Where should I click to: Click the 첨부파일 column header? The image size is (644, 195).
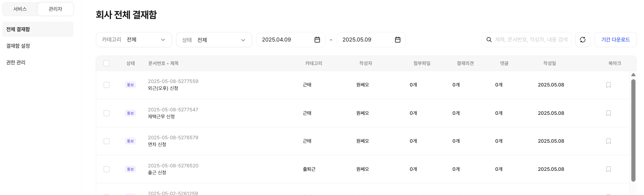pyautogui.click(x=422, y=63)
